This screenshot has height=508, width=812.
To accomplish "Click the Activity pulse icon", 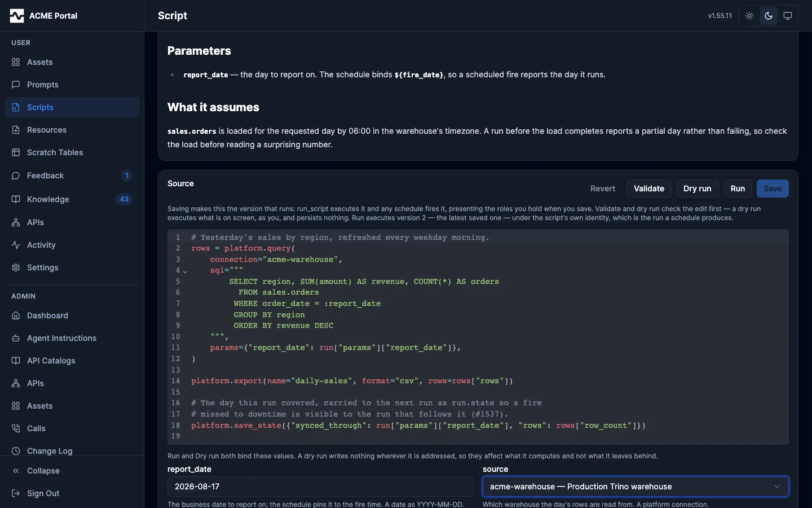I will coord(16,245).
